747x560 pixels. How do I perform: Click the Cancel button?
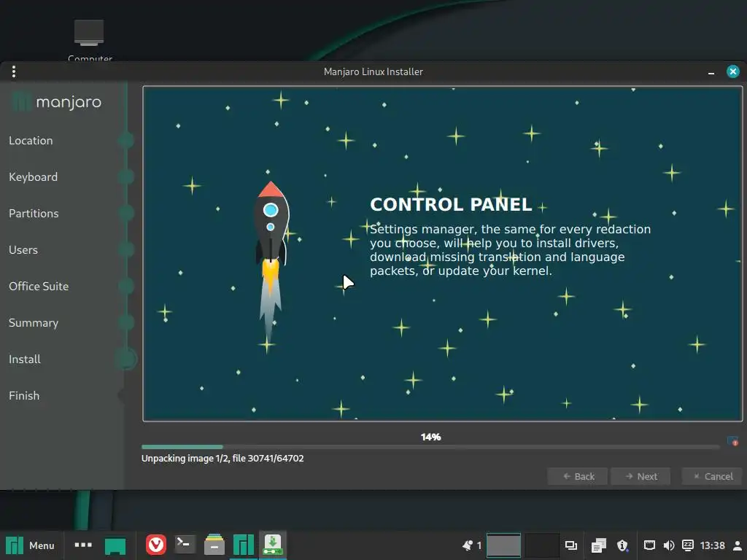click(x=712, y=476)
